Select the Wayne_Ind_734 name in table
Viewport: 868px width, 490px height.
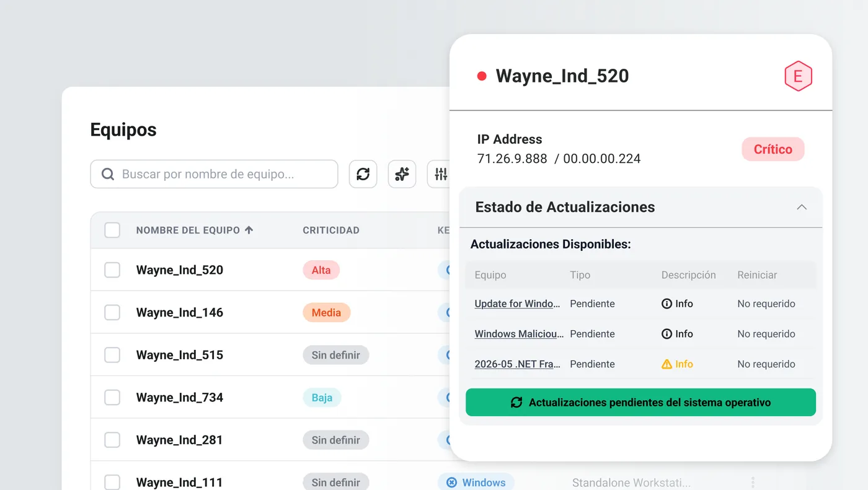point(180,397)
